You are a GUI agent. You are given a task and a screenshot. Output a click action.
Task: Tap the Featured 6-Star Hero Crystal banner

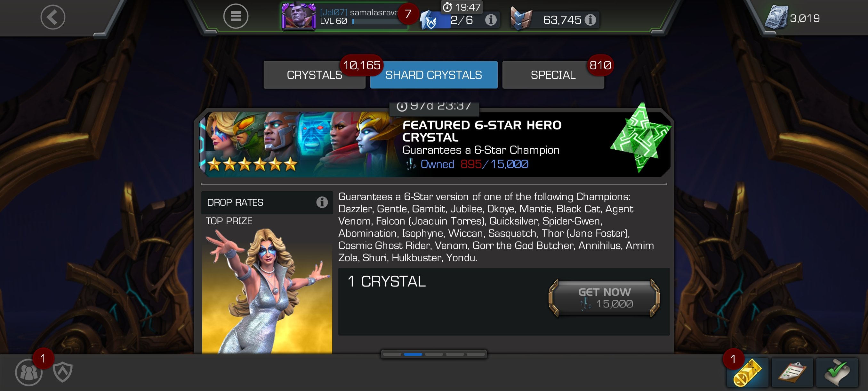435,144
